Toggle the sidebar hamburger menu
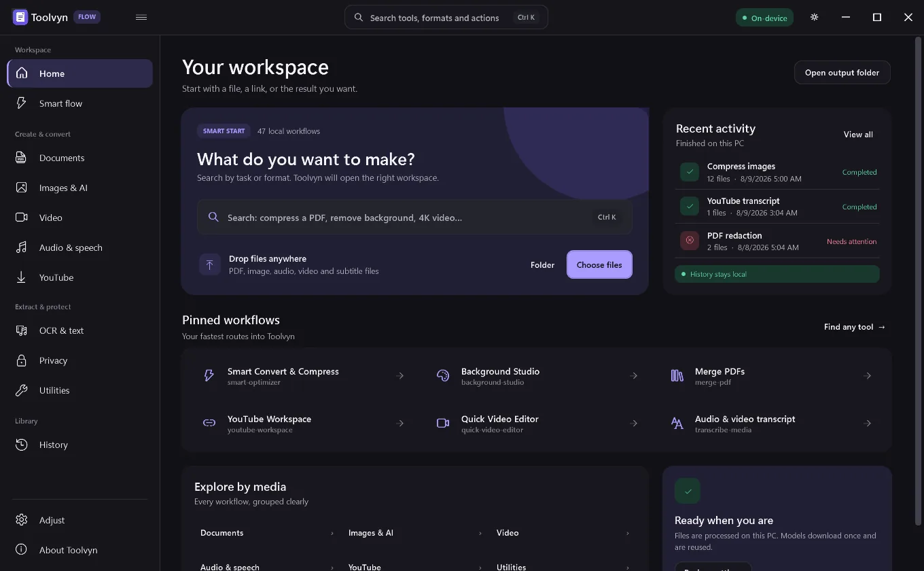 point(141,18)
